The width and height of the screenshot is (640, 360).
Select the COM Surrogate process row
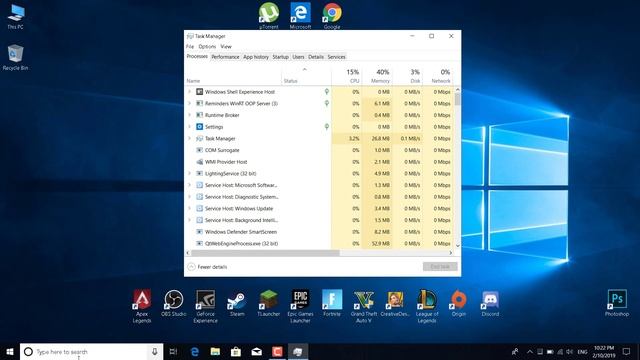coord(319,150)
